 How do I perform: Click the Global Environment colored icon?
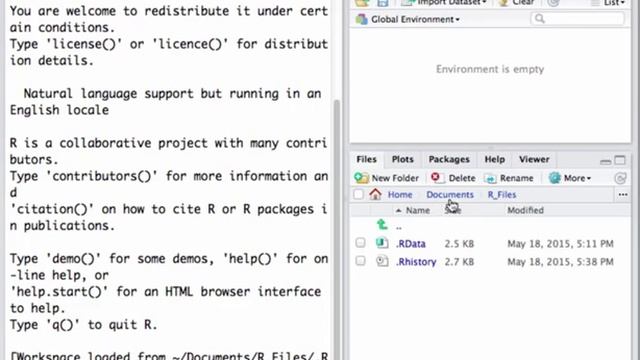click(361, 19)
